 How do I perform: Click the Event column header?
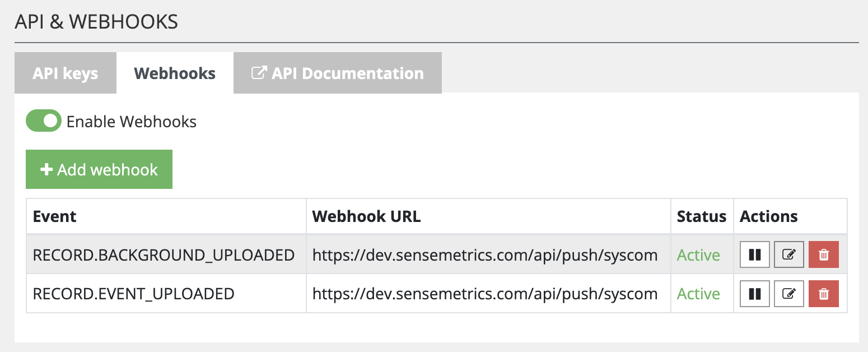pos(55,216)
